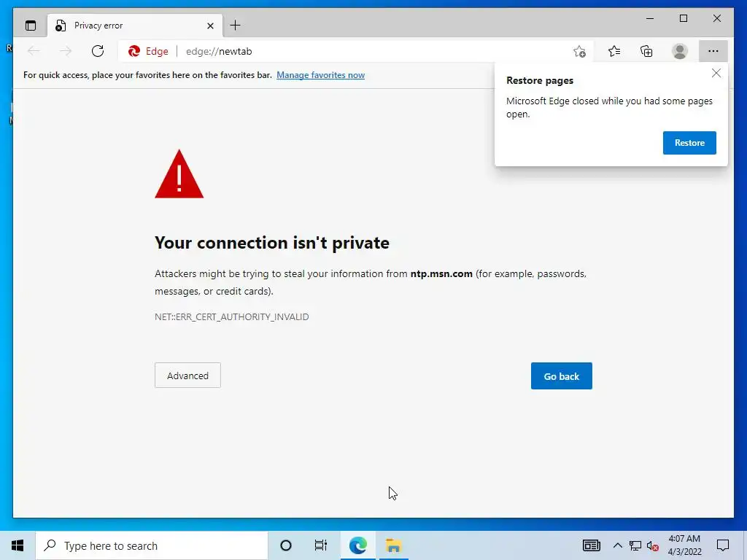The image size is (747, 560).
Task: Open the tab actions menu icon
Action: 31,26
